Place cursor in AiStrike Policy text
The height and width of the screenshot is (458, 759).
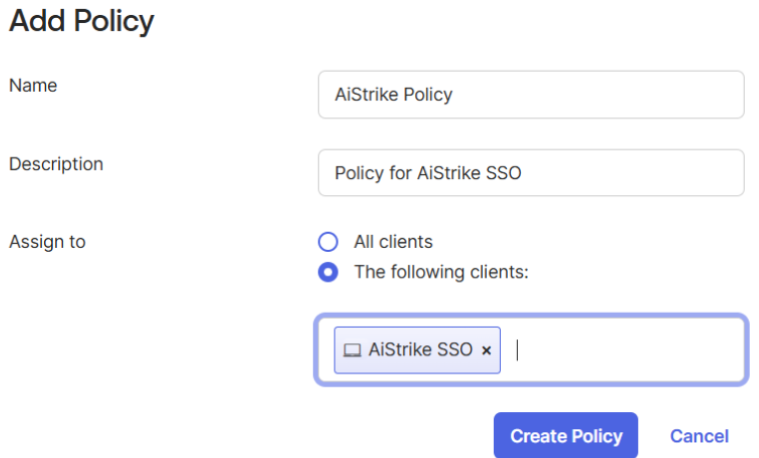pyautogui.click(x=394, y=94)
